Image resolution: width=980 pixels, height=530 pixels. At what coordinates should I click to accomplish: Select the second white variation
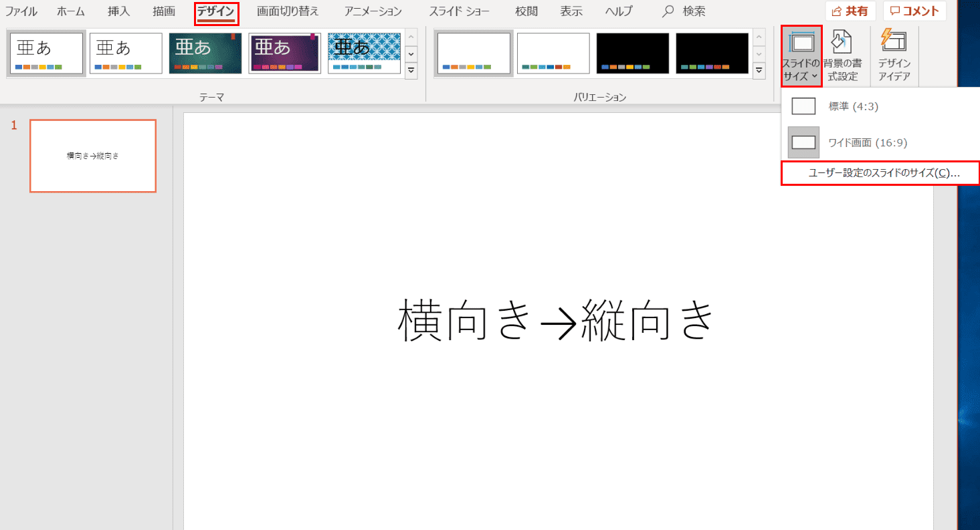pos(553,53)
